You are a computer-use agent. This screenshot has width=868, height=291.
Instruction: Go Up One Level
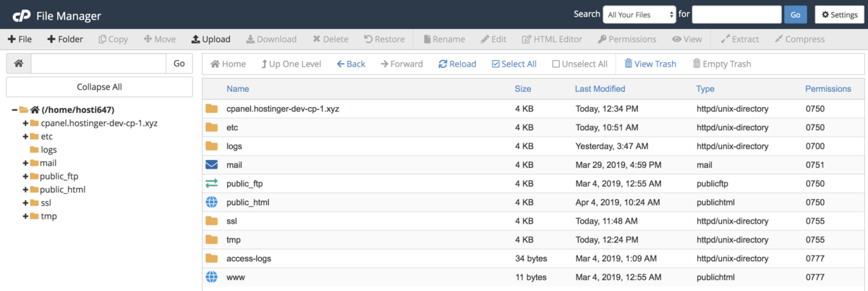291,64
